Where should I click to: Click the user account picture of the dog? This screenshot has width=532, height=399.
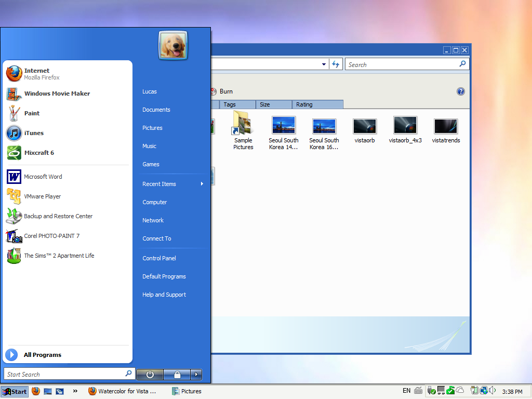point(173,45)
